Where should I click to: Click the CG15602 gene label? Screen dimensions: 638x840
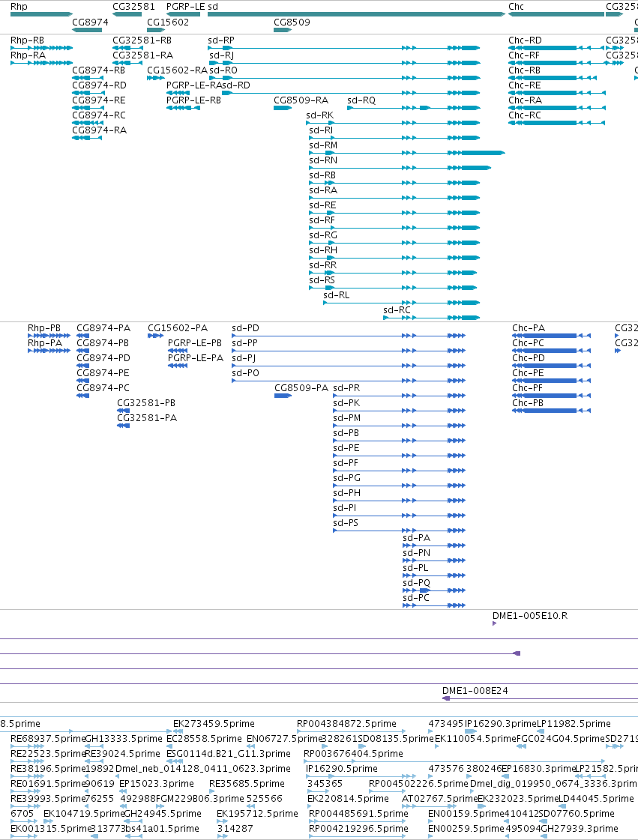click(168, 22)
